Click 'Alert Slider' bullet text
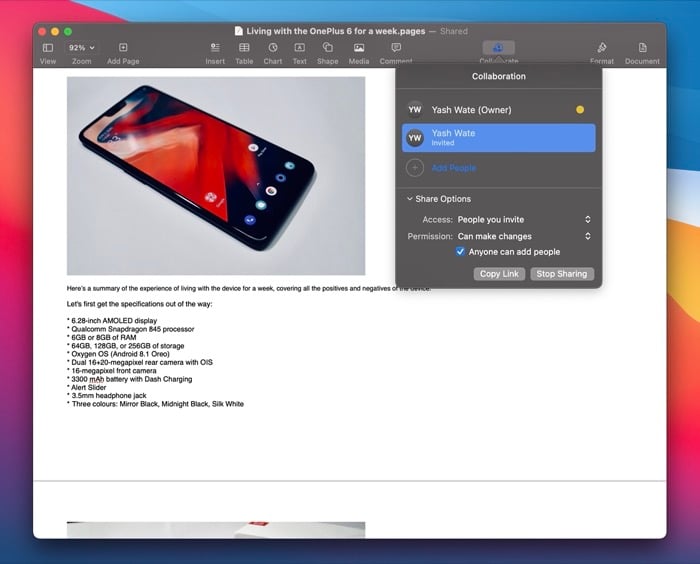 point(88,388)
